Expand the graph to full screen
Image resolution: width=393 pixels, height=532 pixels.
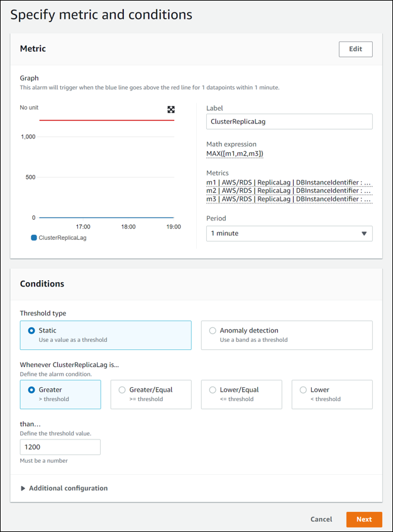(x=170, y=110)
